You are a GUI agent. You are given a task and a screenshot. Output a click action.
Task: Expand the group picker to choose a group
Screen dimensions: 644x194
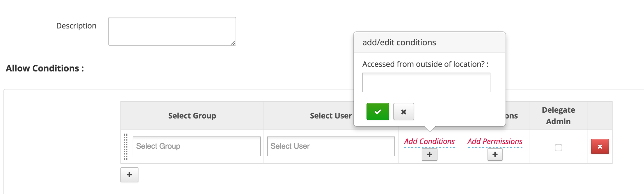[x=196, y=146]
